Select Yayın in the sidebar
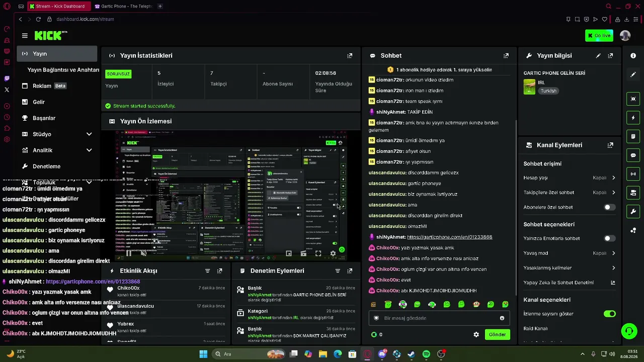 click(57, 54)
